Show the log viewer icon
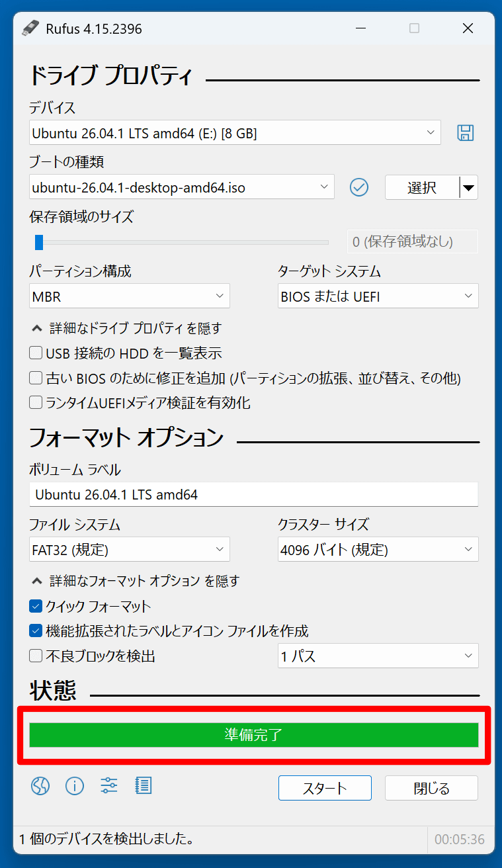Screen dimensions: 502x868 click(x=143, y=786)
